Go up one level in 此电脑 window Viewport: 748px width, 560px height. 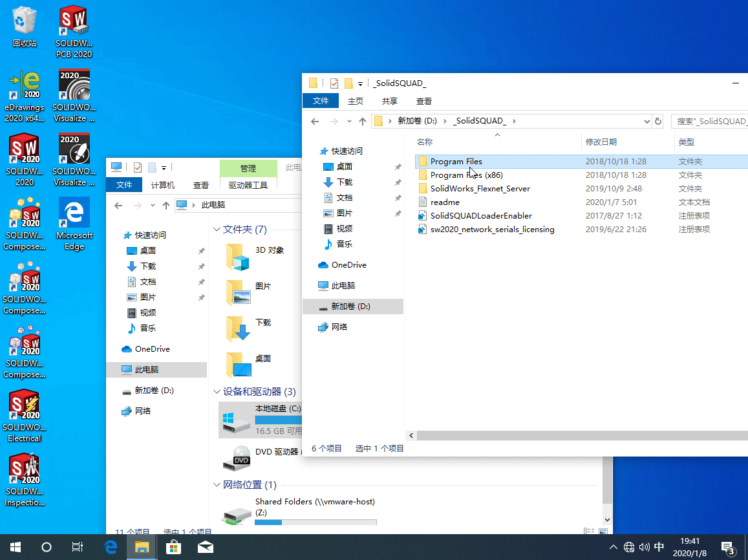[166, 205]
